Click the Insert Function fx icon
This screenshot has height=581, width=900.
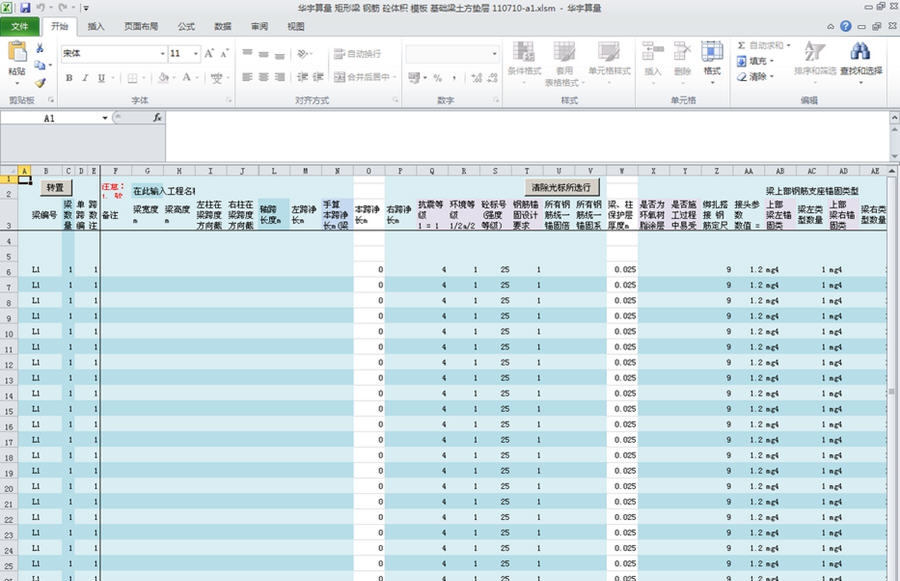point(157,117)
